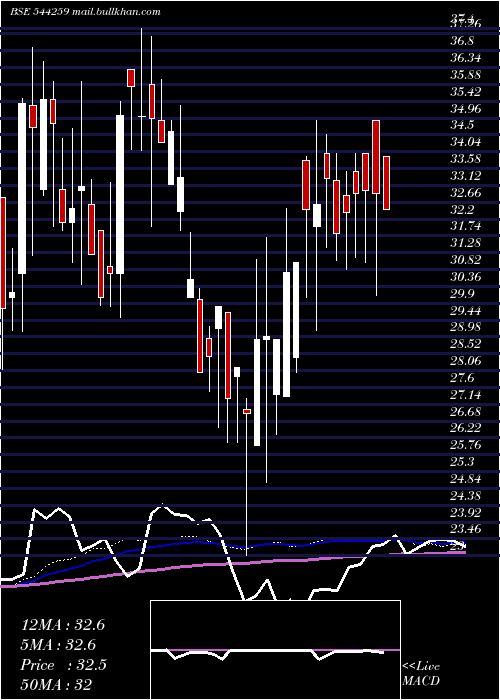Click the 34.5 price axis label
The height and width of the screenshot is (700, 500).
coord(462,125)
